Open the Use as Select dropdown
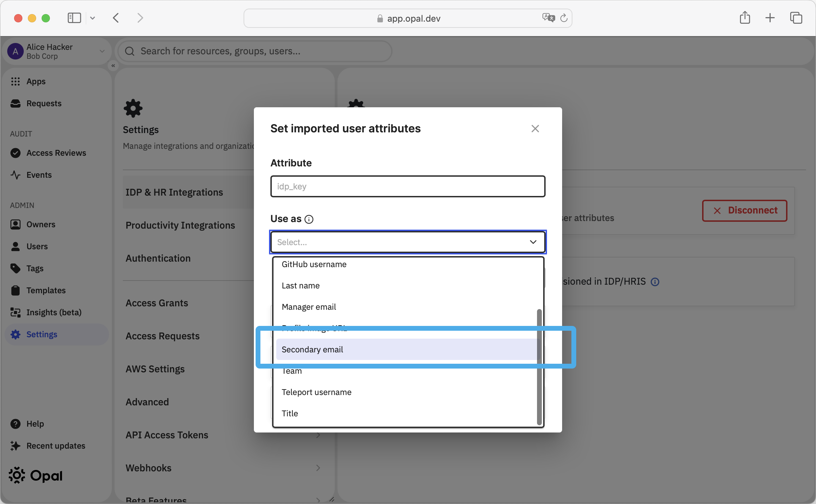 click(408, 242)
